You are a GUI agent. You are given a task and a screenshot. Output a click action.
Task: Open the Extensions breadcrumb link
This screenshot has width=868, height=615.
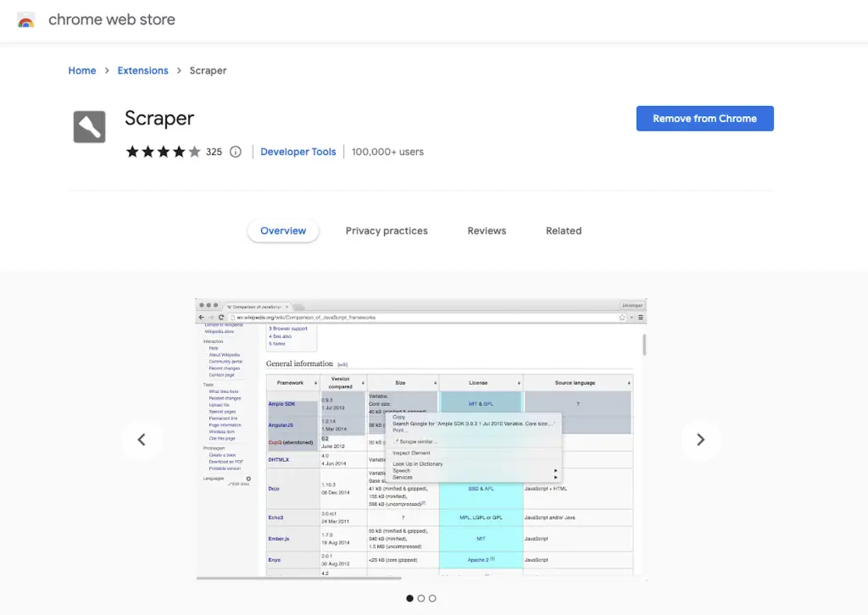click(142, 70)
